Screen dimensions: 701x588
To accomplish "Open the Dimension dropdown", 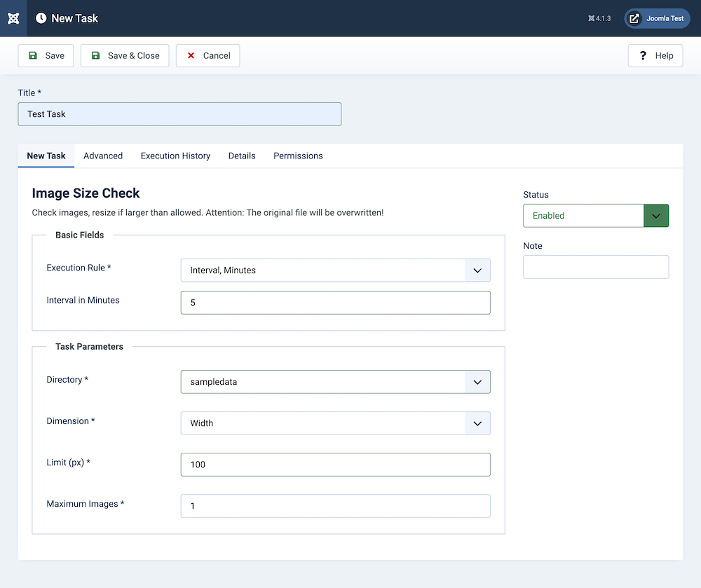I will [x=335, y=423].
